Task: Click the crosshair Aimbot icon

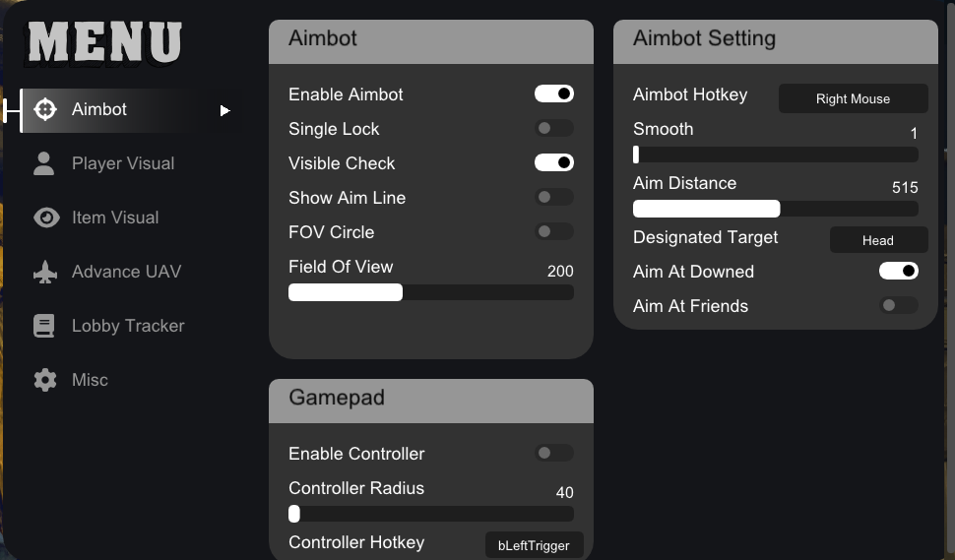Action: pos(44,109)
